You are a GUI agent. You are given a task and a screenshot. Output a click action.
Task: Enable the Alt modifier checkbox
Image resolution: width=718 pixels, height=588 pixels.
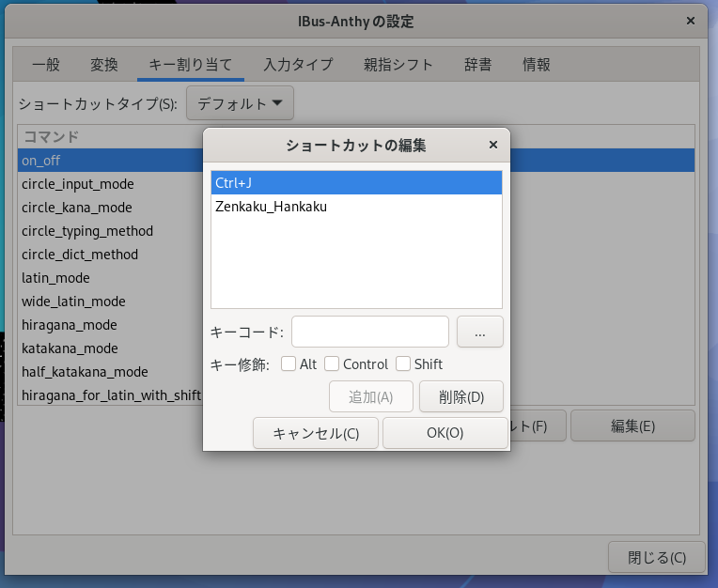pos(289,364)
